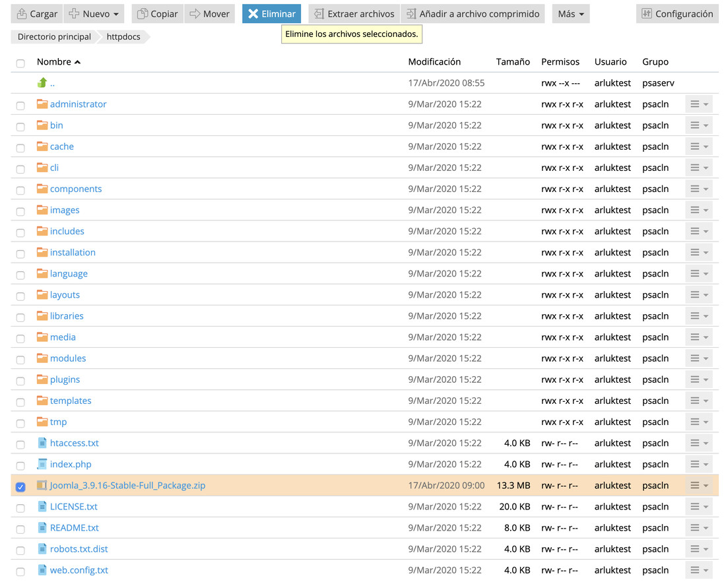Click Añadir a archivo comprimido button
The image size is (726, 588).
tap(473, 14)
